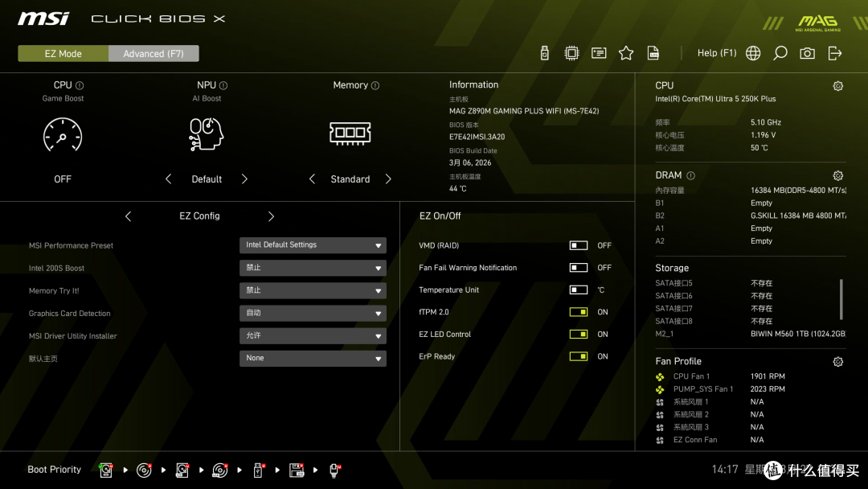Go to previous EZ Config page
The height and width of the screenshot is (489, 868).
pos(129,216)
